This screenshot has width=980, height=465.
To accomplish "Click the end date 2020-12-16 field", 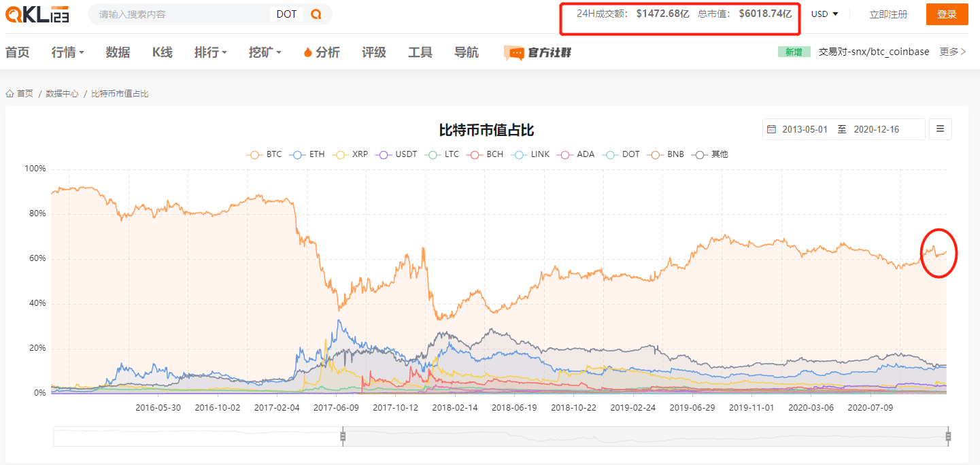I will tap(877, 129).
